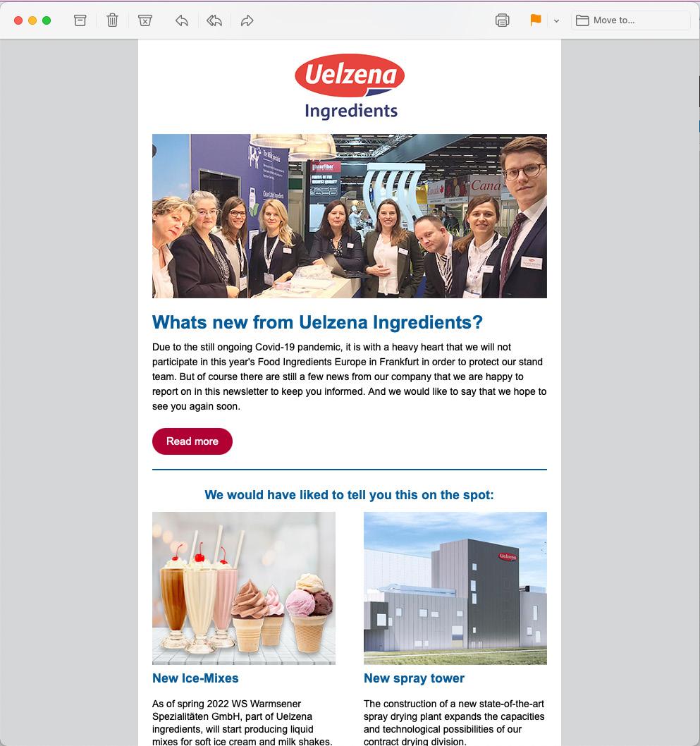Mark the message as junk

click(x=145, y=20)
